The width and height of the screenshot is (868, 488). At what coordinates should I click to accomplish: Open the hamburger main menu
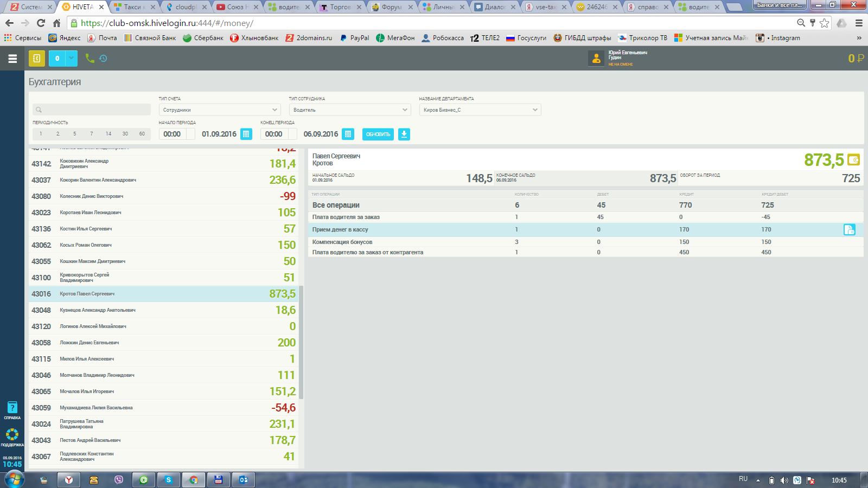coord(12,59)
